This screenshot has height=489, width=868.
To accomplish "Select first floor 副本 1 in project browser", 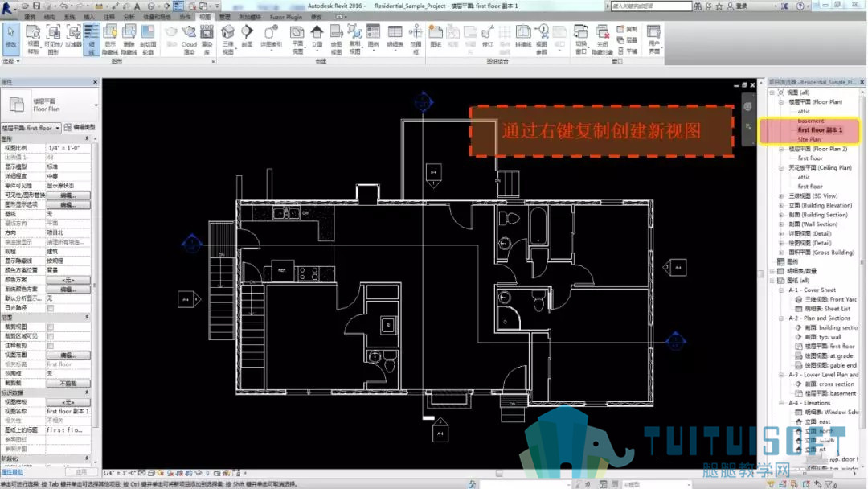I will click(x=820, y=130).
